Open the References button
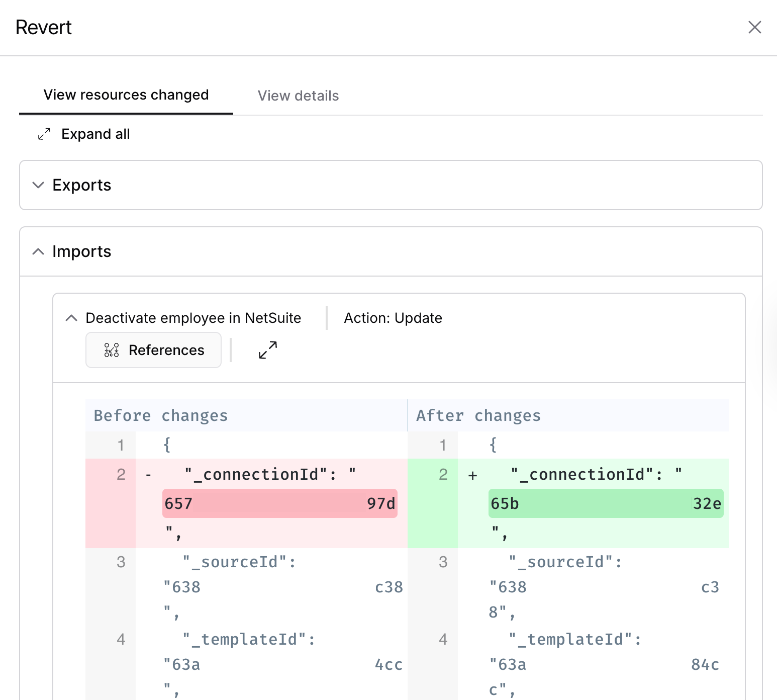The width and height of the screenshot is (777, 700). pyautogui.click(x=153, y=350)
